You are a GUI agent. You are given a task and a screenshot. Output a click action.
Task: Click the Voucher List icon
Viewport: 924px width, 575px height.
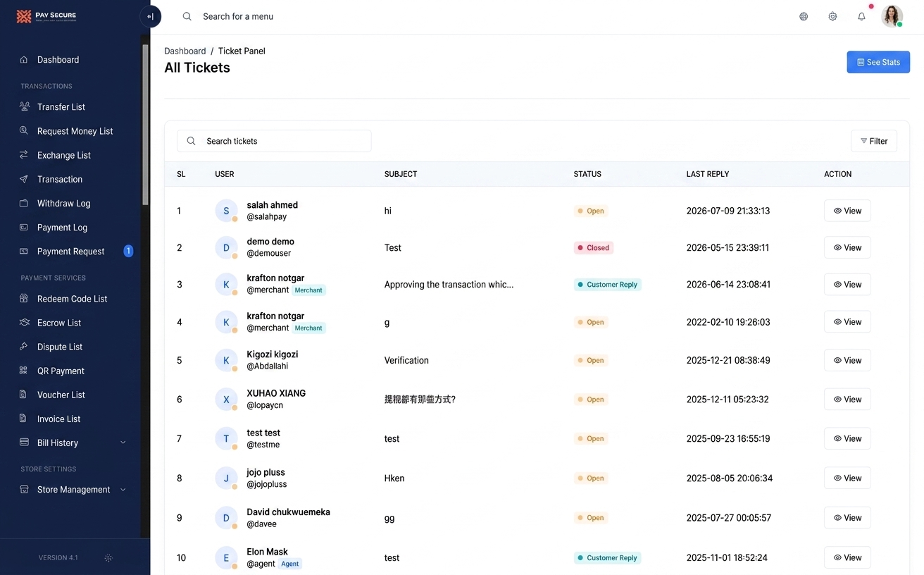[24, 395]
